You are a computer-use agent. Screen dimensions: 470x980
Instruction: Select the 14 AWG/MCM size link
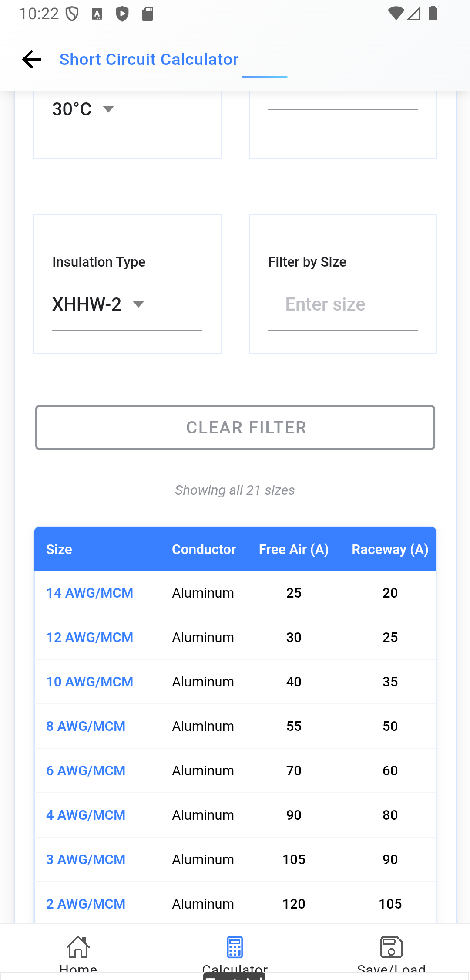90,593
